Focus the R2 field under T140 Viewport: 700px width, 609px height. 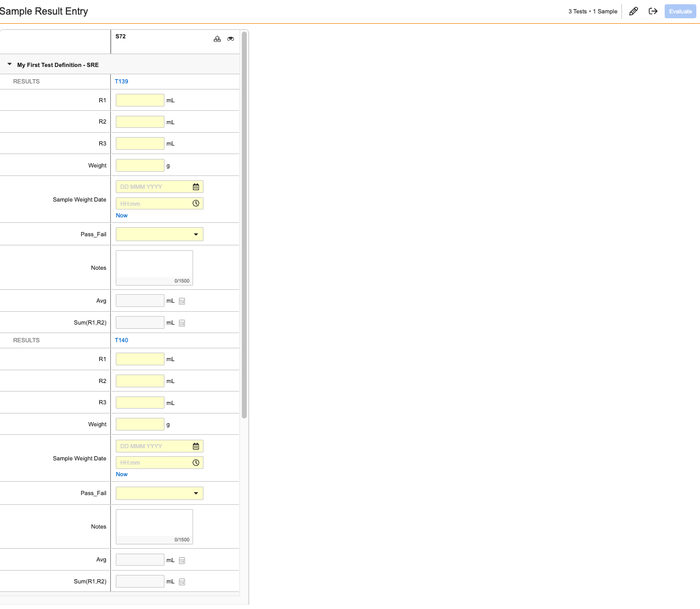point(140,381)
